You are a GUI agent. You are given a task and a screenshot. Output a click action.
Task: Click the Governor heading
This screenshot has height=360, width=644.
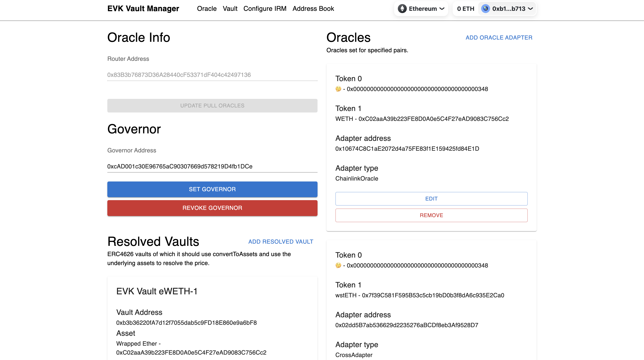click(x=134, y=129)
